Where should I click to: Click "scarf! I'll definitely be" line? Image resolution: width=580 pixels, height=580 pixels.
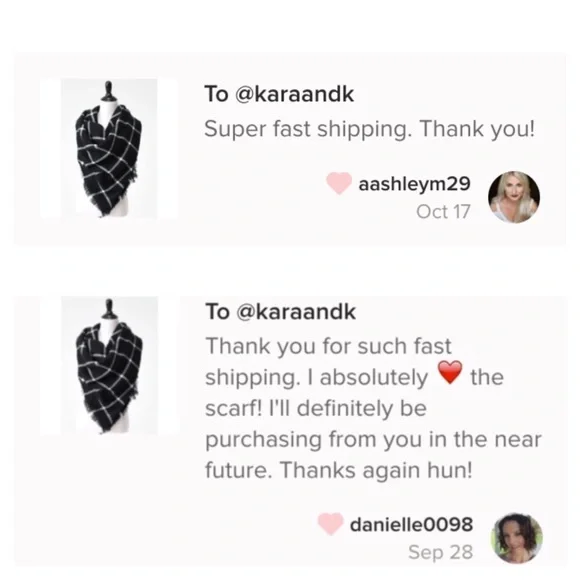click(x=316, y=408)
